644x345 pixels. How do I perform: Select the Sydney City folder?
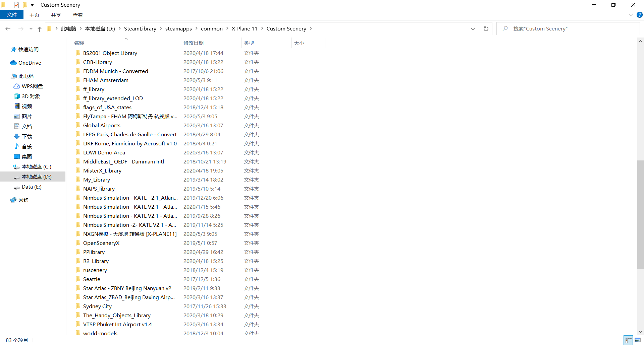click(x=97, y=306)
